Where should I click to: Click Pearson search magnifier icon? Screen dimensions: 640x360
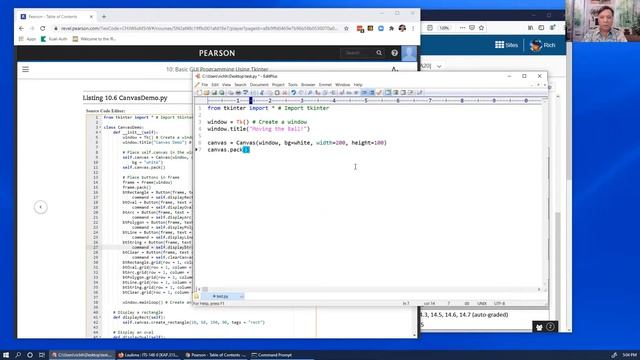[x=379, y=53]
